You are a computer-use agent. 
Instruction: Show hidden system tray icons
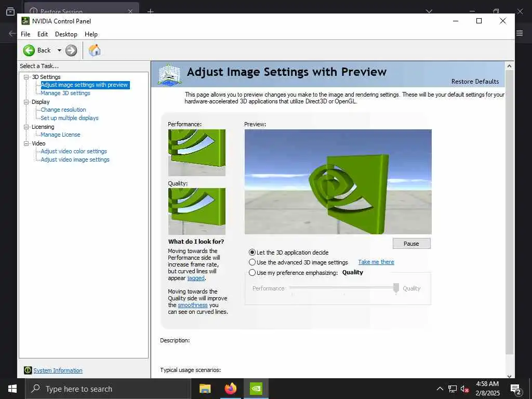pyautogui.click(x=440, y=389)
